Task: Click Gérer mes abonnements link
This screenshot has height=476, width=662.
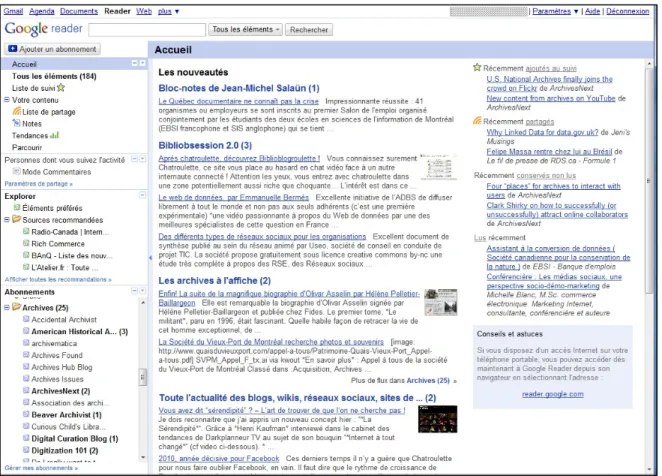Action: pyautogui.click(x=41, y=468)
